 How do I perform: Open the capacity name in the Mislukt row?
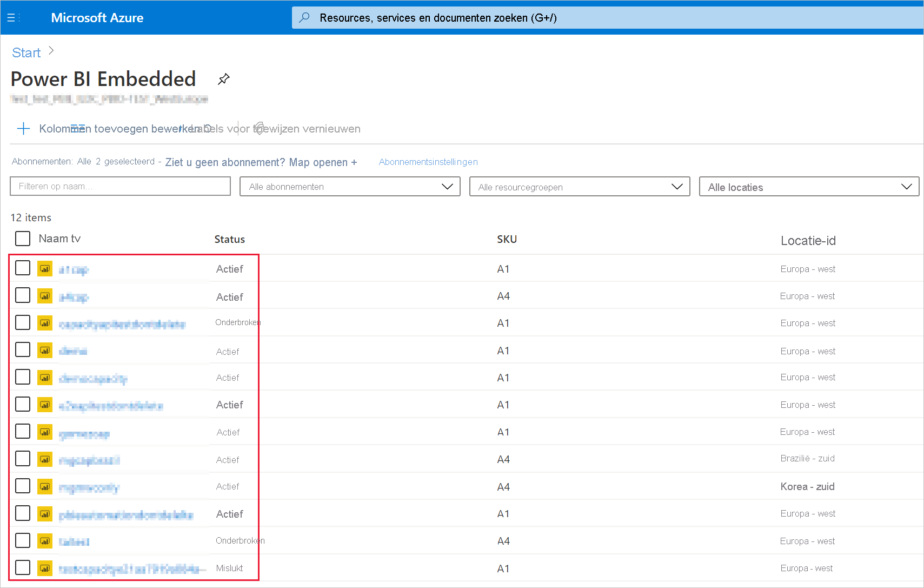point(132,569)
